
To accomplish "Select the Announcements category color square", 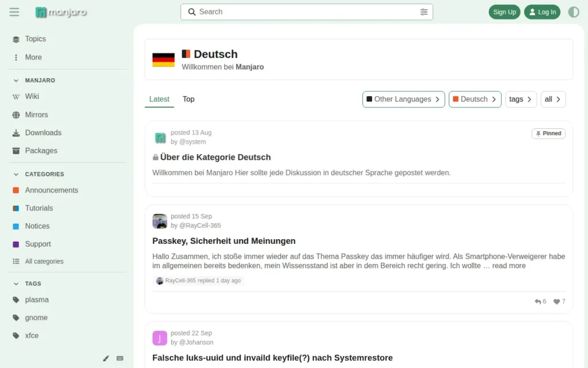I will (x=16, y=190).
